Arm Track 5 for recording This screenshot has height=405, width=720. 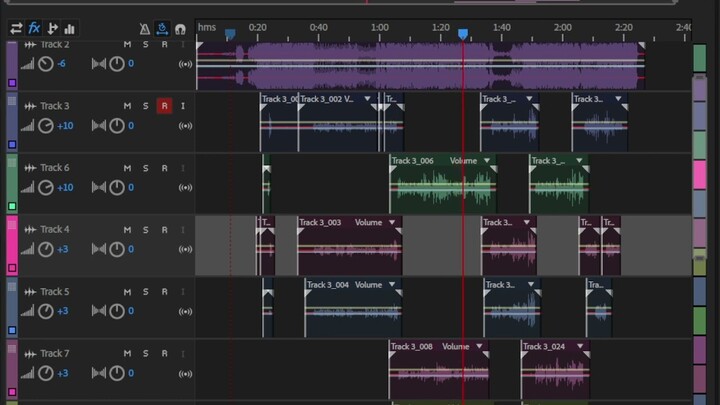tap(164, 292)
